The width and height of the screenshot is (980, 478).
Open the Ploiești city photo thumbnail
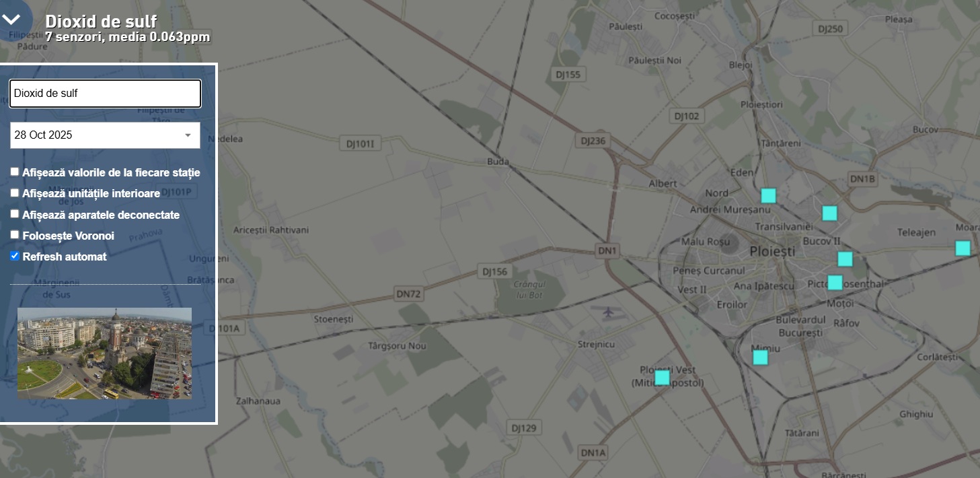pyautogui.click(x=104, y=353)
